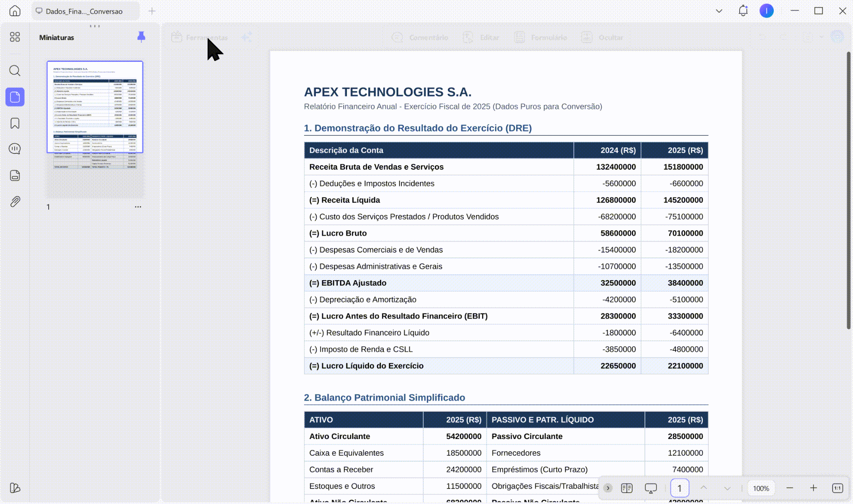853x504 pixels.
Task: Open the page organizer grid icon
Action: (x=15, y=37)
